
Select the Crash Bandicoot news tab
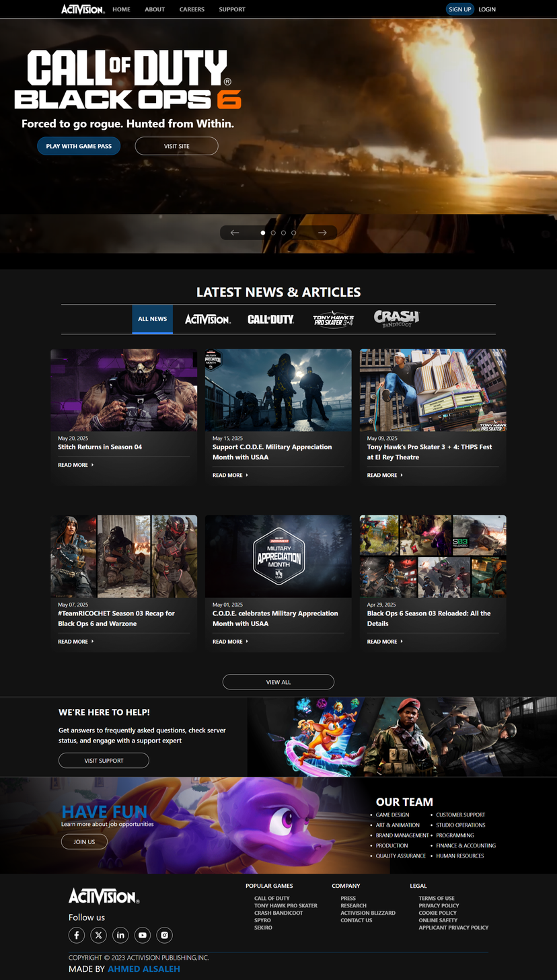pyautogui.click(x=396, y=318)
